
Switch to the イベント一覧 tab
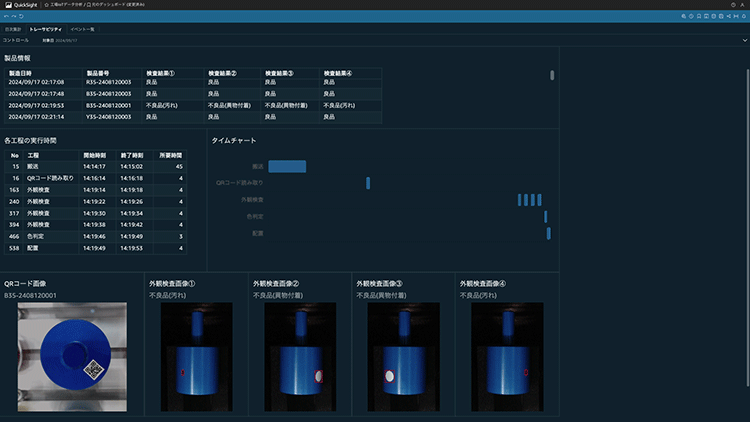(83, 30)
